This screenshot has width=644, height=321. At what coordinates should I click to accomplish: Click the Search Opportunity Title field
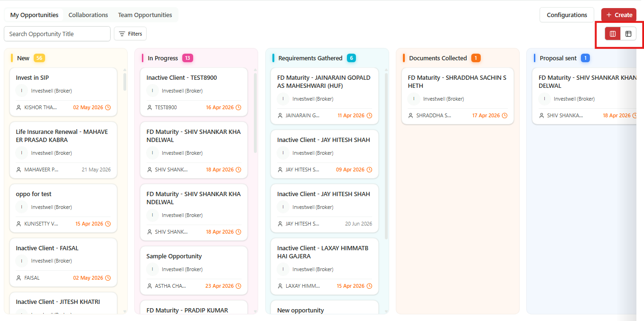(x=57, y=34)
